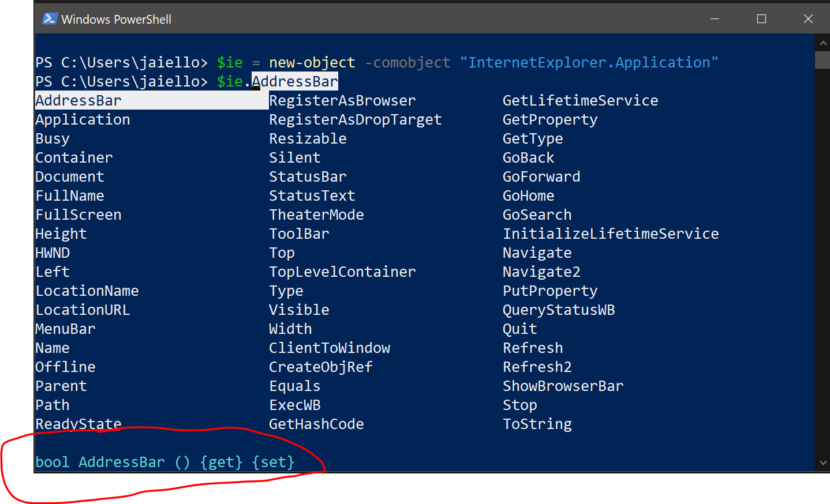Select the GoHome member in the list

point(528,195)
